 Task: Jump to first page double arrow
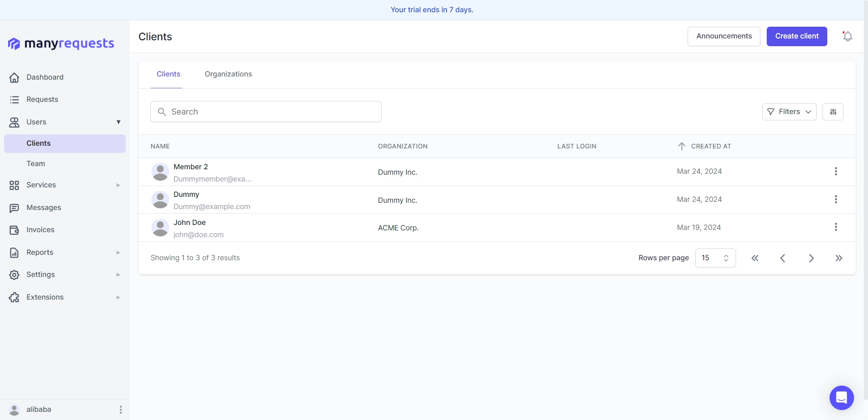755,258
